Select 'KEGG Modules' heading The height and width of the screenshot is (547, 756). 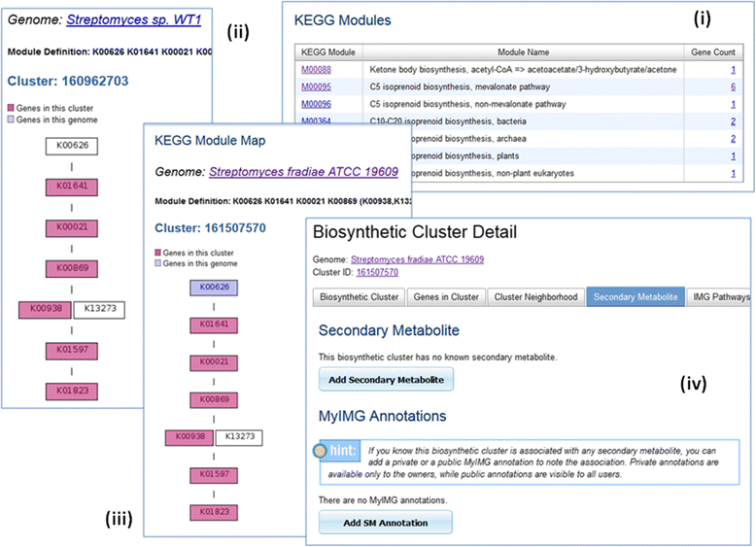click(342, 20)
